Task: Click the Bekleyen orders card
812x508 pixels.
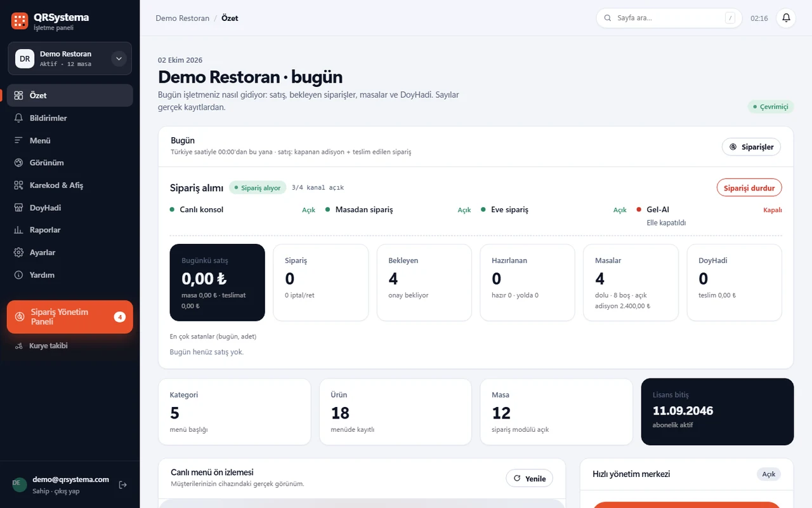Action: (x=424, y=283)
